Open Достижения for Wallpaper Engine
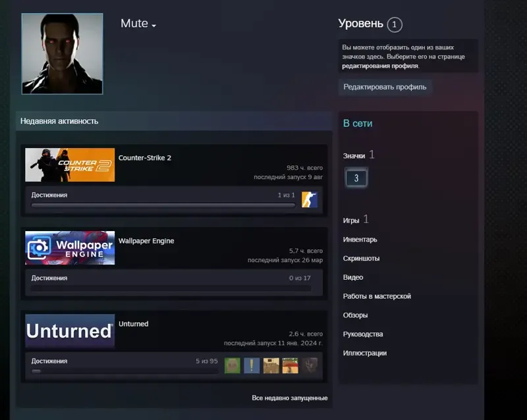This screenshot has height=420, width=527. (x=49, y=278)
